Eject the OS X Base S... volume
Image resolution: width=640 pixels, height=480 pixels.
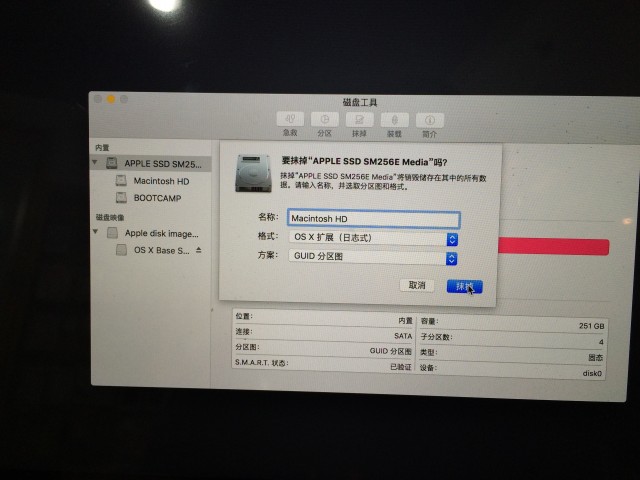tap(199, 250)
